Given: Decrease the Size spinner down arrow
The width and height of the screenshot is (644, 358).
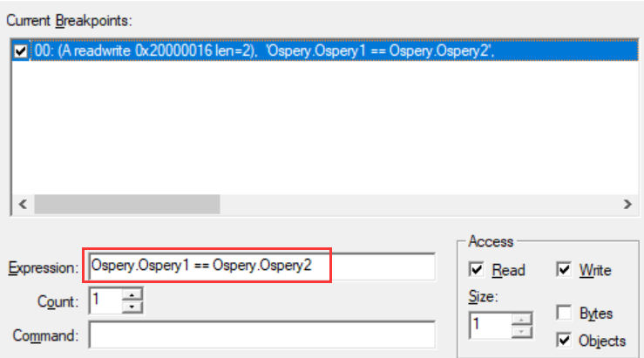Looking at the screenshot, I should [522, 332].
